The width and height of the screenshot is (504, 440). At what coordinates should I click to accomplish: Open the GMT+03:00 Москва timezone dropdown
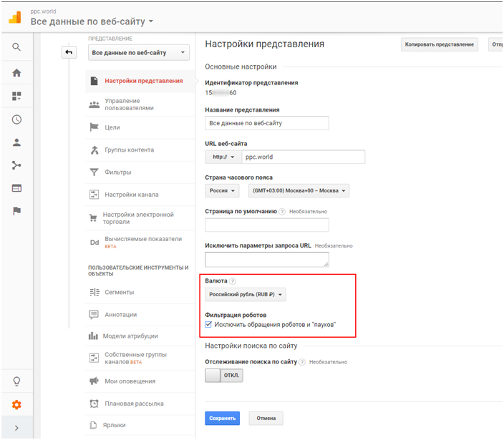tap(299, 190)
